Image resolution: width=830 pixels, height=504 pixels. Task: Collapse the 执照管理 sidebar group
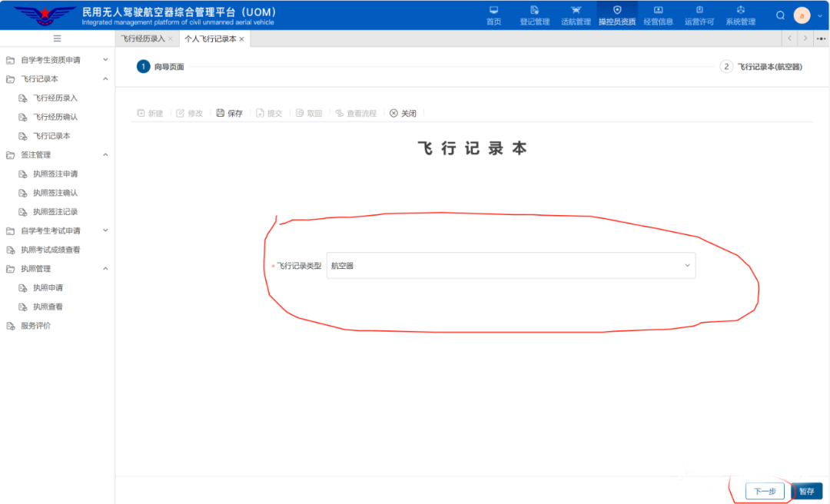(x=57, y=269)
